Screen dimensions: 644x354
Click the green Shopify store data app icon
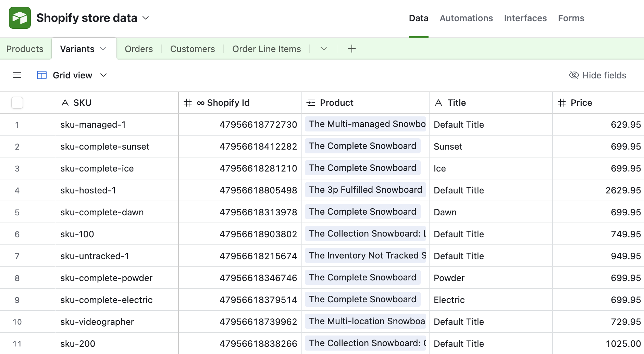(x=20, y=17)
